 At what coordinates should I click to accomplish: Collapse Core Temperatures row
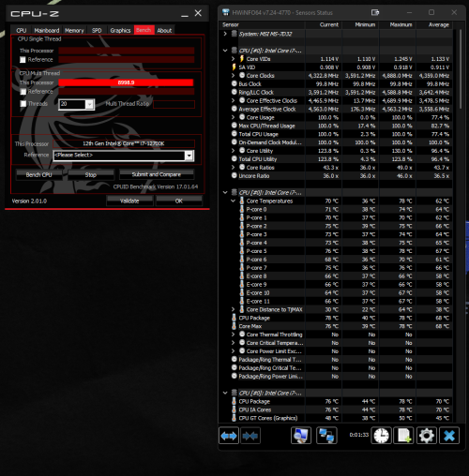pyautogui.click(x=234, y=201)
